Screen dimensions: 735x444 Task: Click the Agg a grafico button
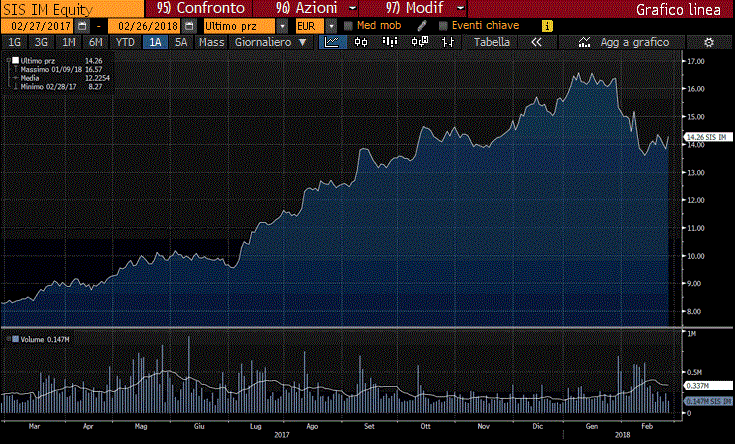635,42
